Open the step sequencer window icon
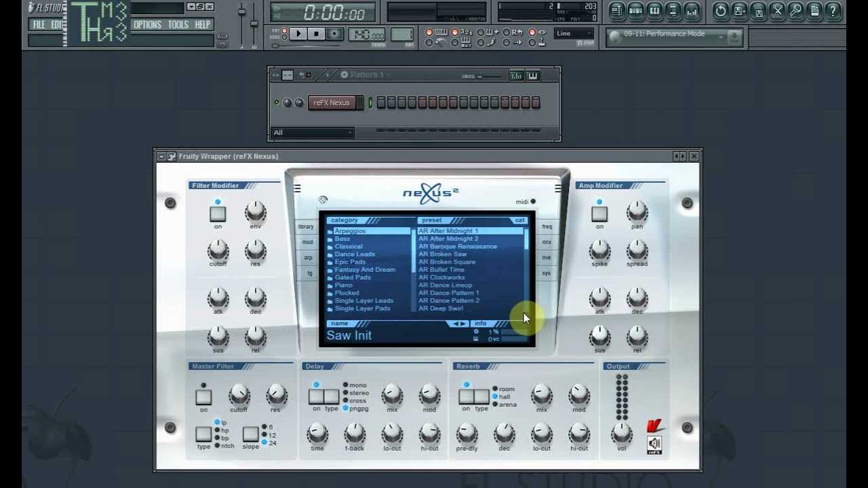This screenshot has height=488, width=868. coord(635,11)
